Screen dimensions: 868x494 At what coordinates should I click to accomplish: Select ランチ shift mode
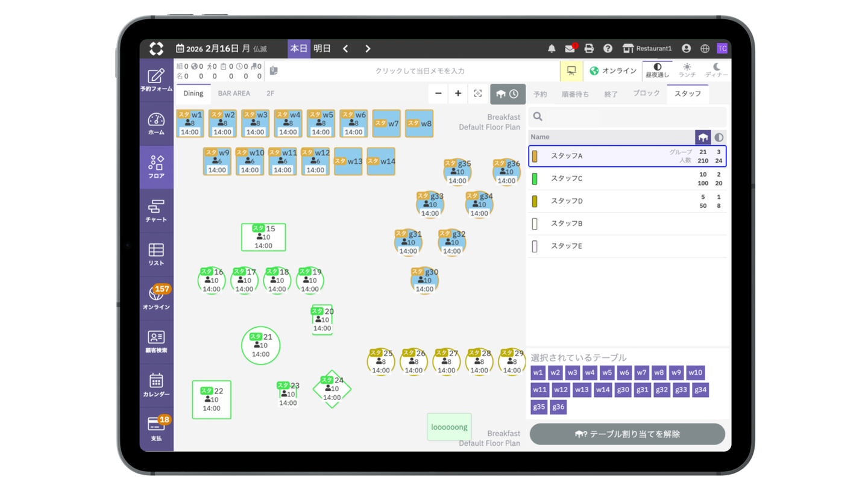687,70
